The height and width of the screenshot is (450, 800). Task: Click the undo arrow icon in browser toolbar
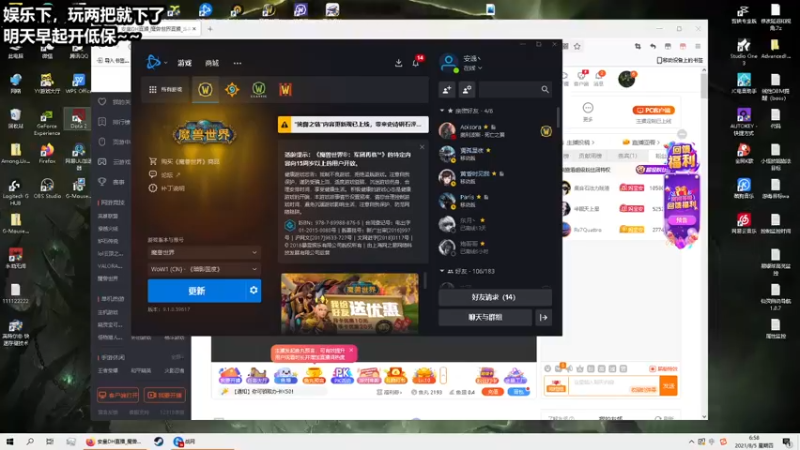coord(653,46)
